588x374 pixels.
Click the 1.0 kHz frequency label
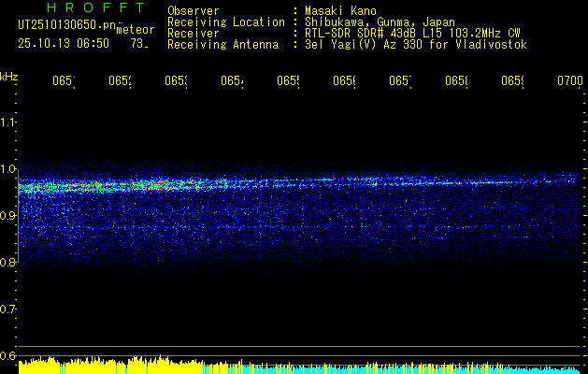7,169
